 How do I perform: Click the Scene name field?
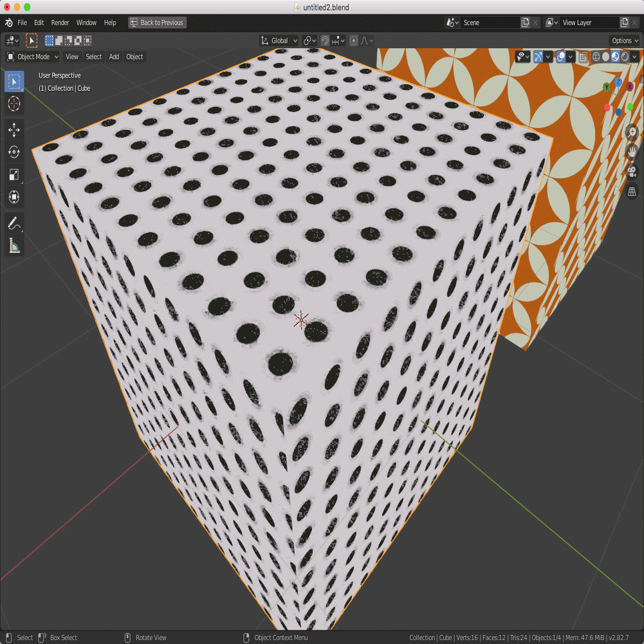pyautogui.click(x=490, y=23)
